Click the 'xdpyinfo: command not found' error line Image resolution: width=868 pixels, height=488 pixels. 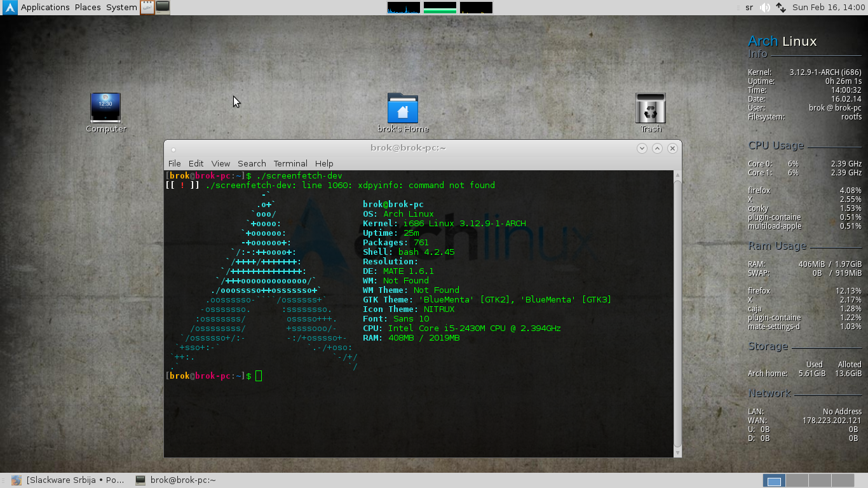330,186
